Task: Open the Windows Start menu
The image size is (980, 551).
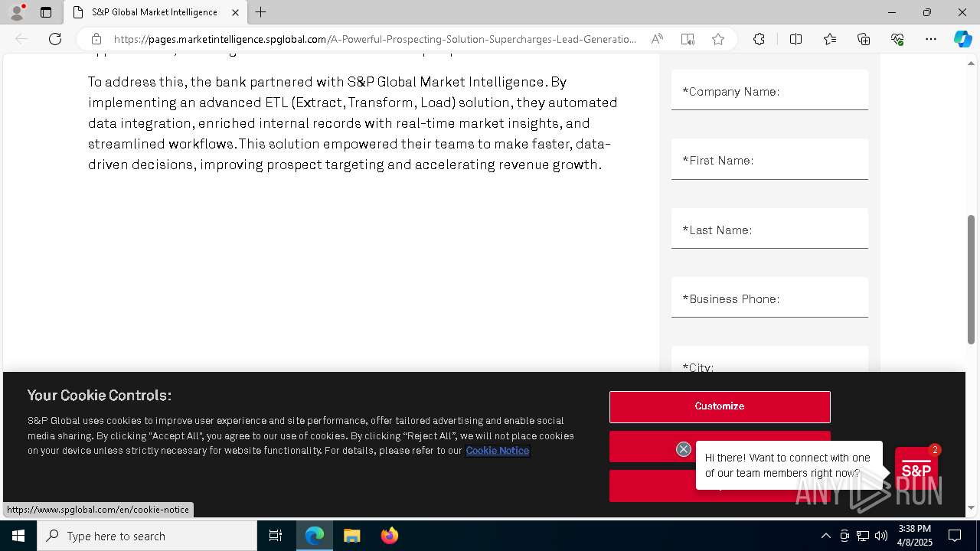Action: tap(18, 536)
